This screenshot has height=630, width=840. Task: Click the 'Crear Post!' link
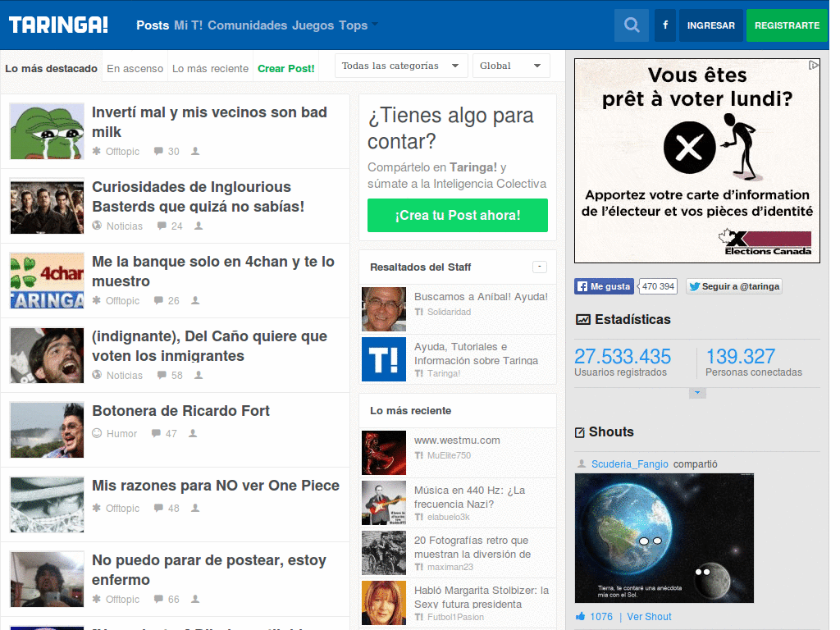(286, 69)
